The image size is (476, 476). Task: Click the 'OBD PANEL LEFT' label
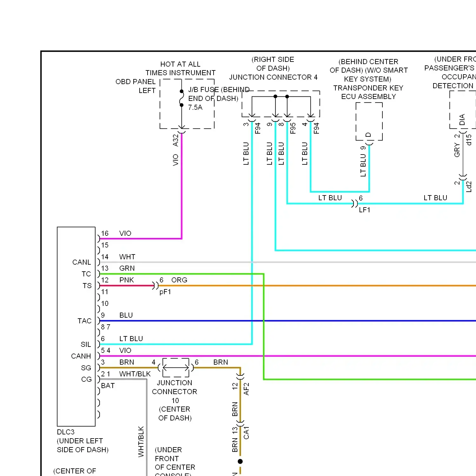click(x=136, y=86)
